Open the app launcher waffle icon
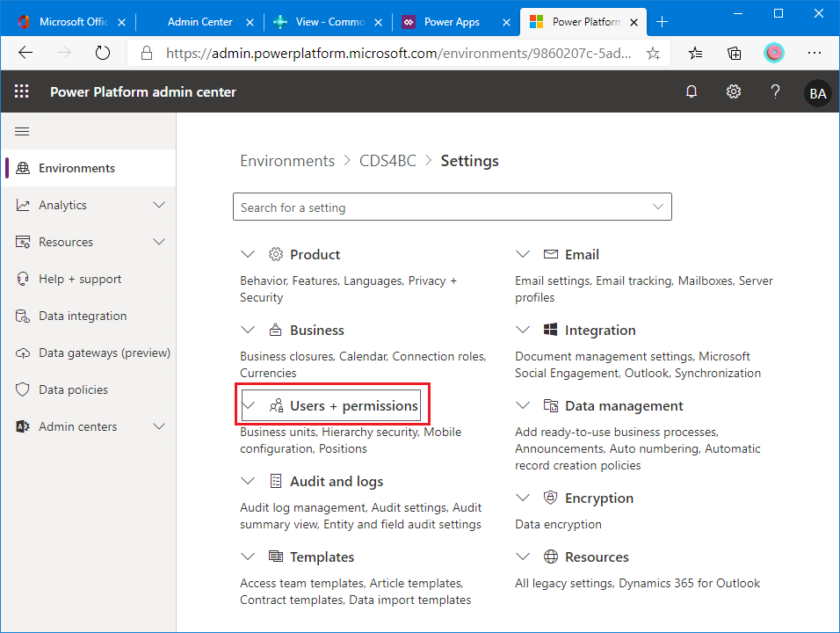 tap(21, 91)
